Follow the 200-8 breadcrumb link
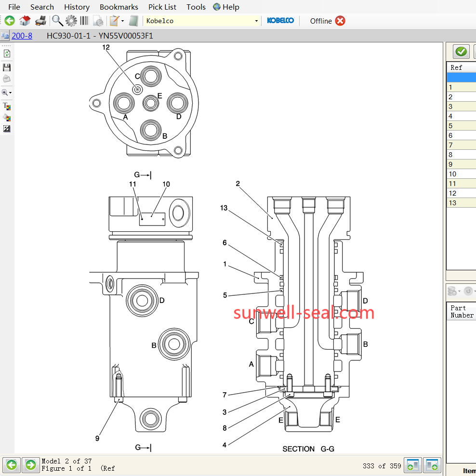The height and width of the screenshot is (476, 476). coord(22,36)
